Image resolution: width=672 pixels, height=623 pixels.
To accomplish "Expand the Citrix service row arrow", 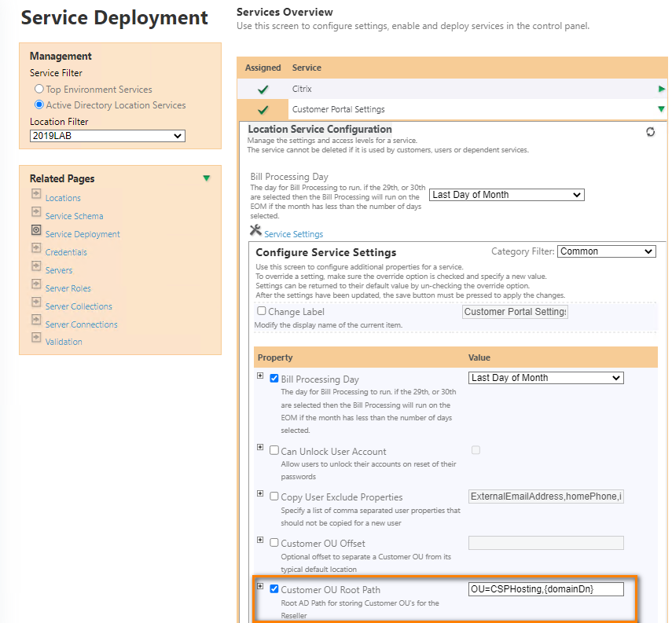I will pyautogui.click(x=660, y=90).
